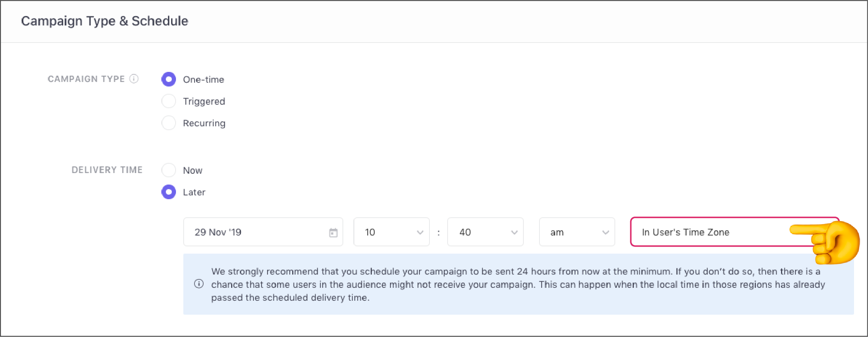Click the Recurring option label text
The height and width of the screenshot is (337, 868).
pyautogui.click(x=204, y=123)
